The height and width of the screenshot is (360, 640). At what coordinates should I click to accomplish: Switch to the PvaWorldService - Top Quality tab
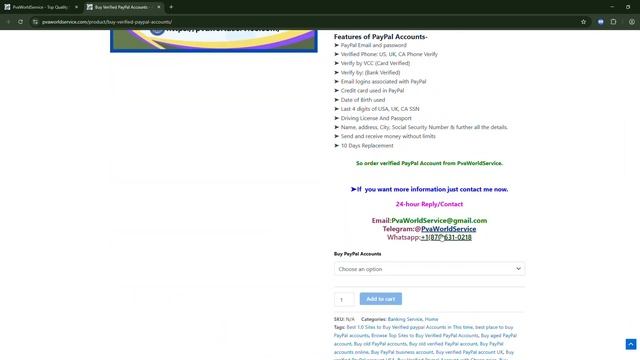pyautogui.click(x=41, y=7)
